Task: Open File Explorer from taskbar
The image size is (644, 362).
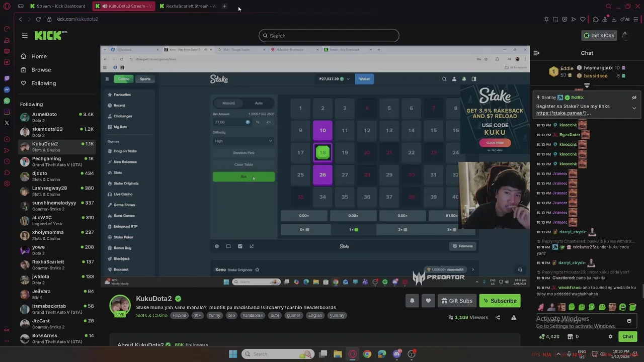Action: pyautogui.click(x=338, y=354)
